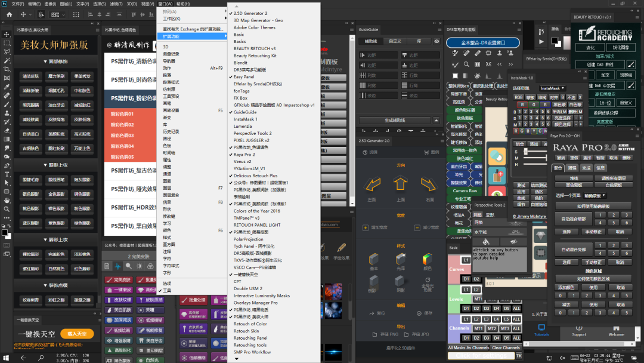Select the Move tool in Photoshop toolbar
This screenshot has height=363, width=644.
coord(7,34)
